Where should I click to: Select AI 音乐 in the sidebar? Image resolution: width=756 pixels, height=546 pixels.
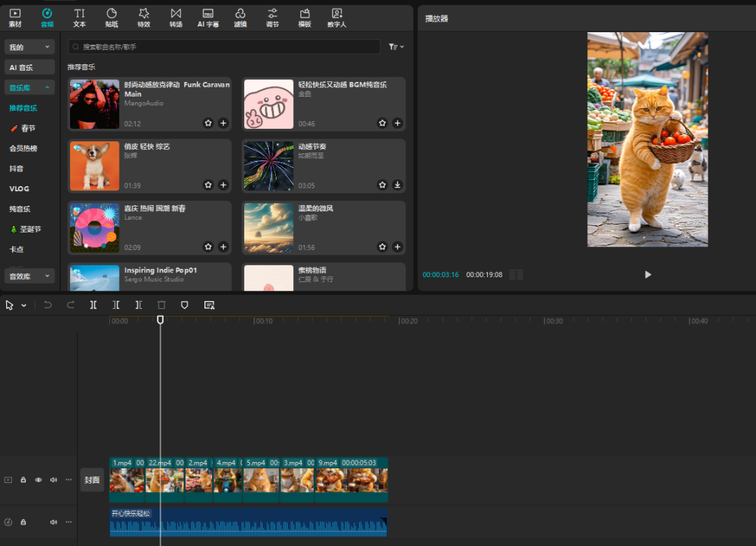click(x=29, y=67)
